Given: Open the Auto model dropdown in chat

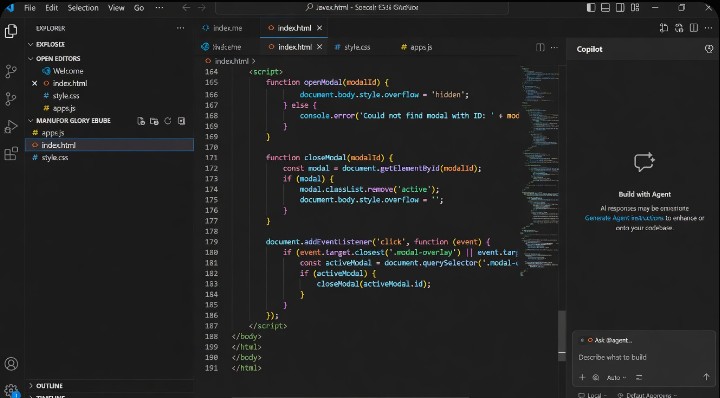Looking at the screenshot, I should [x=616, y=377].
